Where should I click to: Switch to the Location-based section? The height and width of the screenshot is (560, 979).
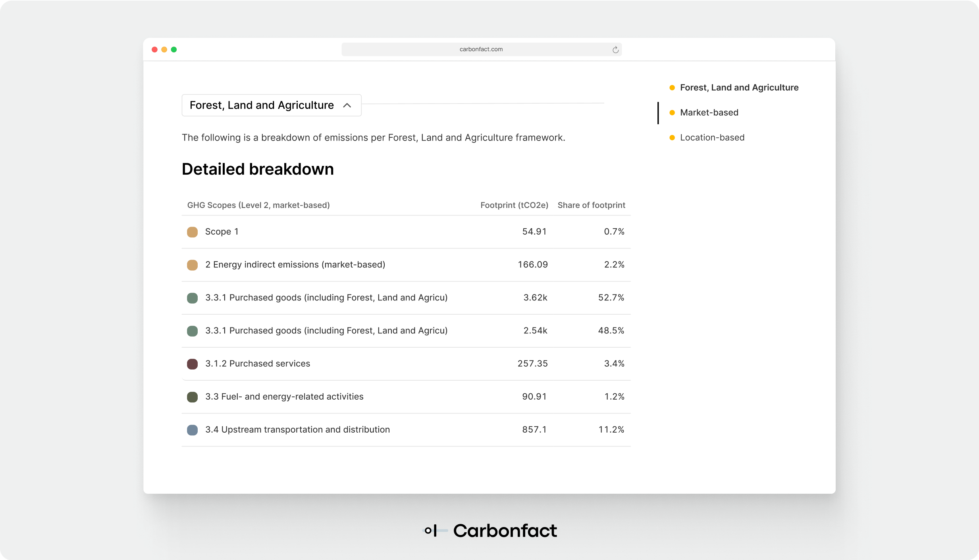[x=712, y=137]
